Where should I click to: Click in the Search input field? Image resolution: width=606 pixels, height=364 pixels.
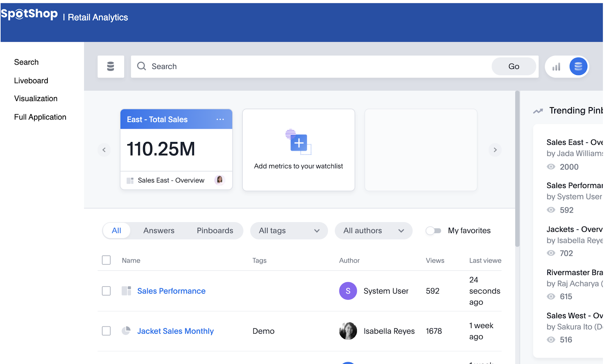coord(318,67)
